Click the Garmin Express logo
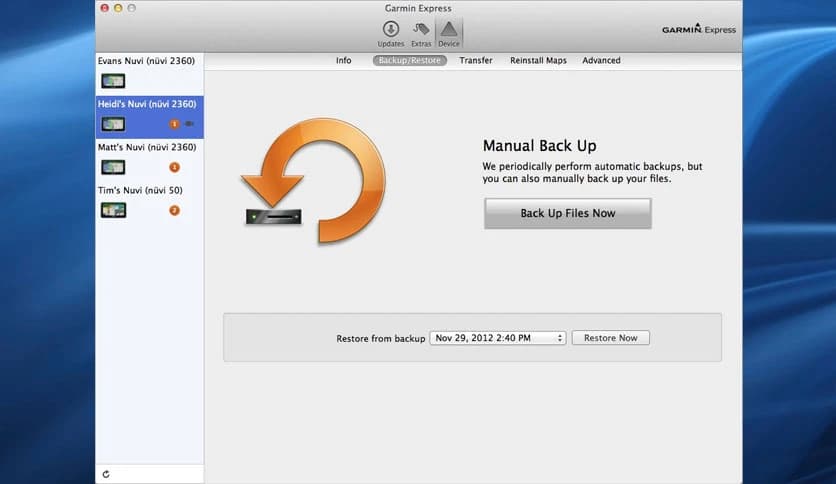Viewport: 836px width, 484px height. tap(698, 29)
